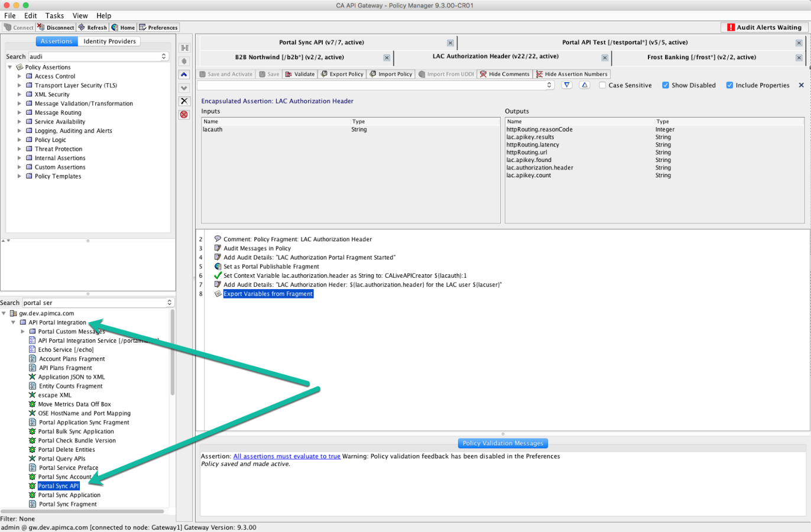Screen dimensions: 811x532
Task: Click the red delete assertion icon in the sidebar
Action: tap(184, 114)
